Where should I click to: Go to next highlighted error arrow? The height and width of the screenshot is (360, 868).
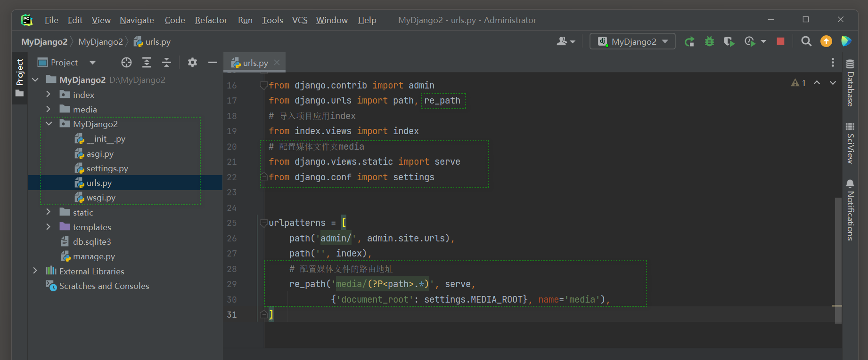[833, 83]
